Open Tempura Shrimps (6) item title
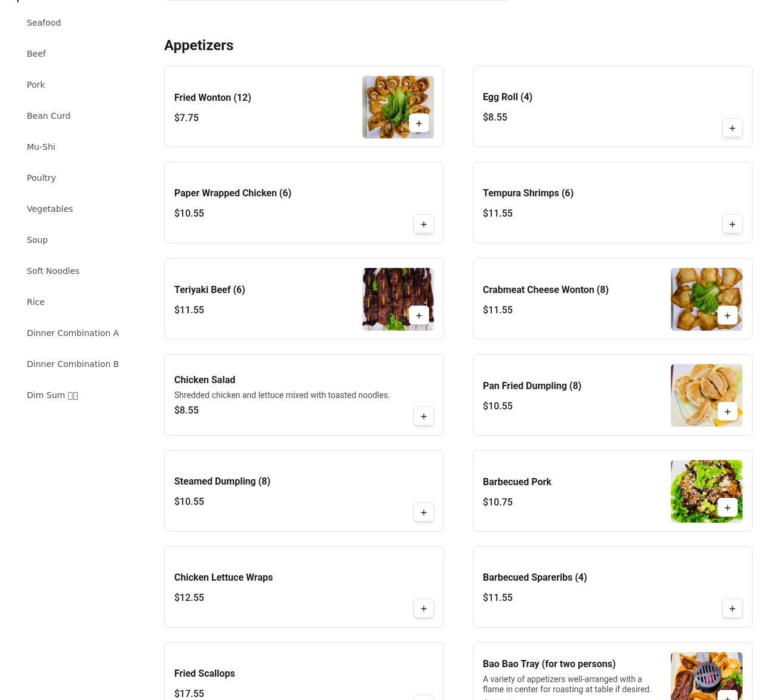This screenshot has height=700, width=770. point(528,193)
